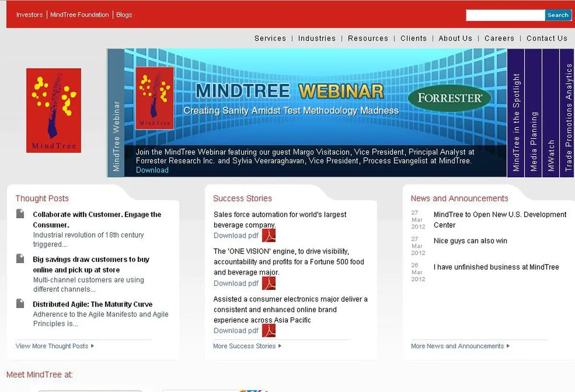Open the About Us menu
575x392 pixels.
pyautogui.click(x=455, y=38)
